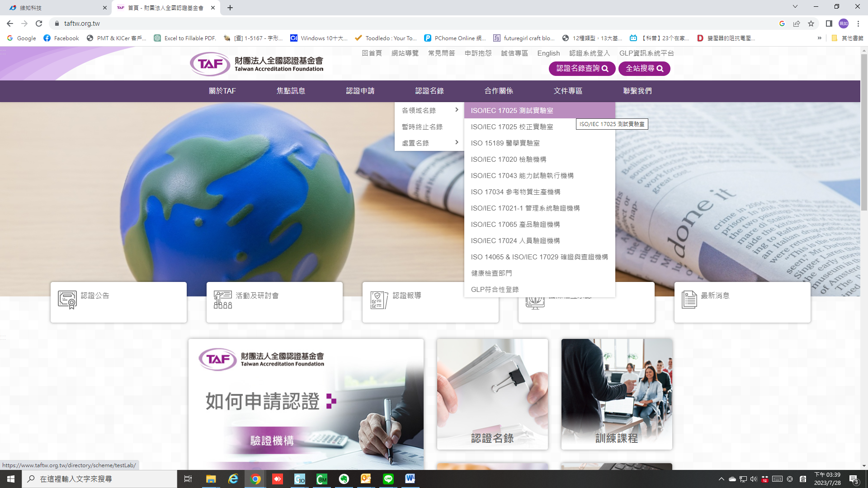Screen dimensions: 868x488
Task: Select ISO/IEC 17024 人員驗證機構 entry
Action: click(539, 240)
